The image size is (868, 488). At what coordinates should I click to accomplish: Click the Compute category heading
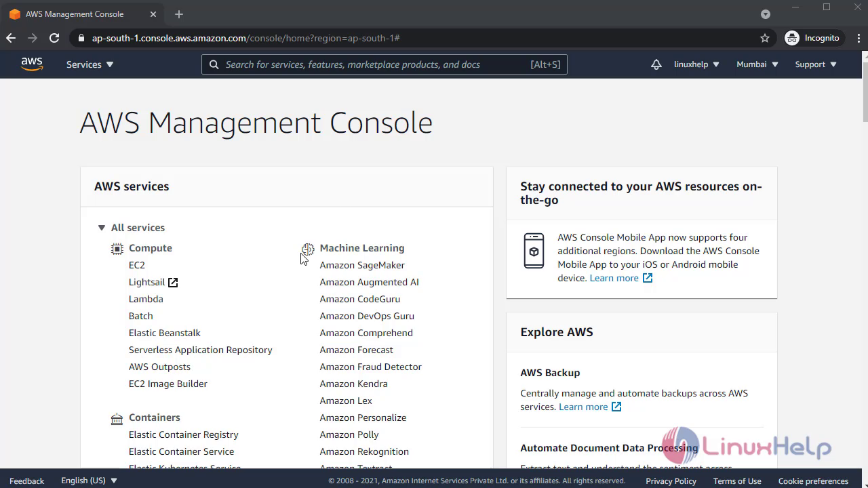pos(151,248)
